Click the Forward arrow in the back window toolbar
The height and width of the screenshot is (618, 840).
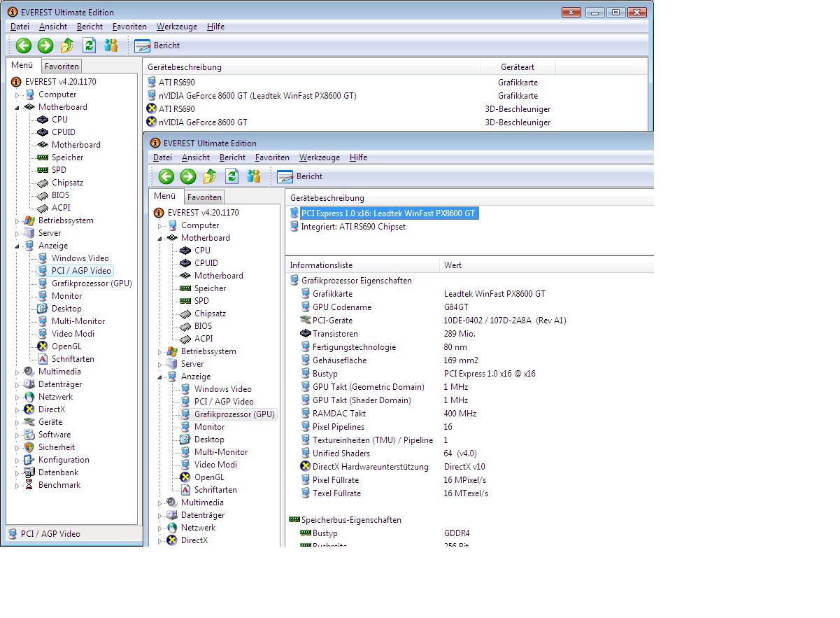pyautogui.click(x=45, y=45)
